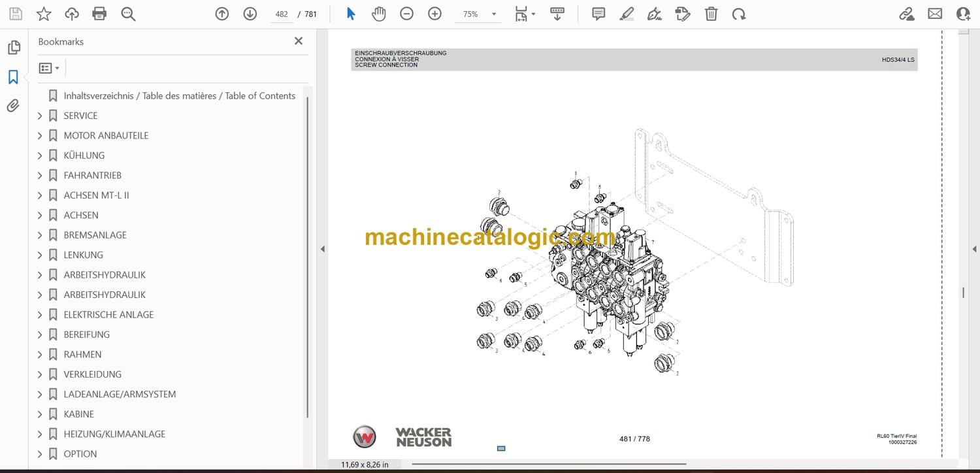Collapse left navigation pane arrow
Viewport: 980px width, 473px height.
click(322, 249)
